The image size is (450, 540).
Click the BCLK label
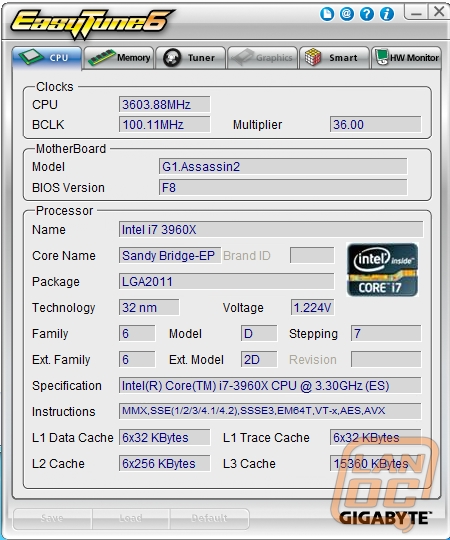point(48,125)
